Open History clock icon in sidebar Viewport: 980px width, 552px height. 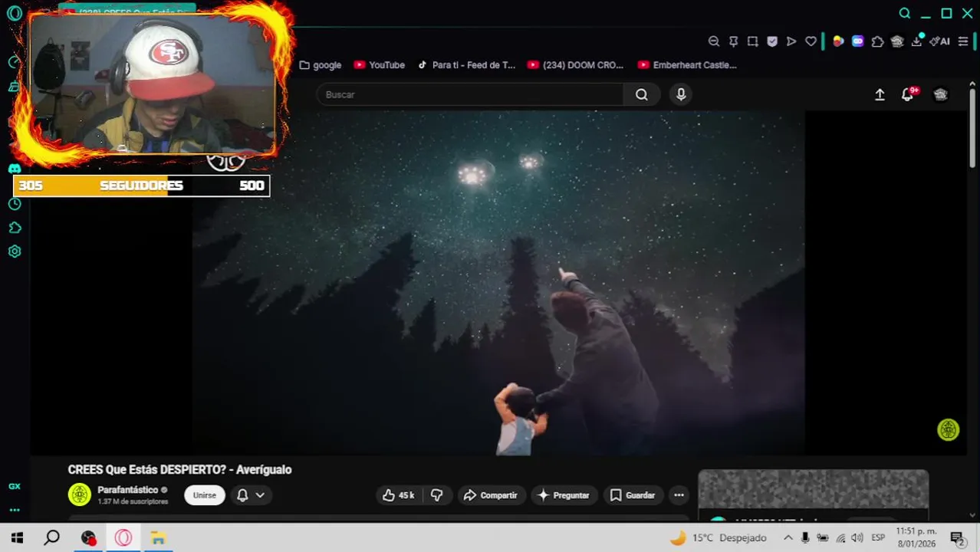point(14,204)
